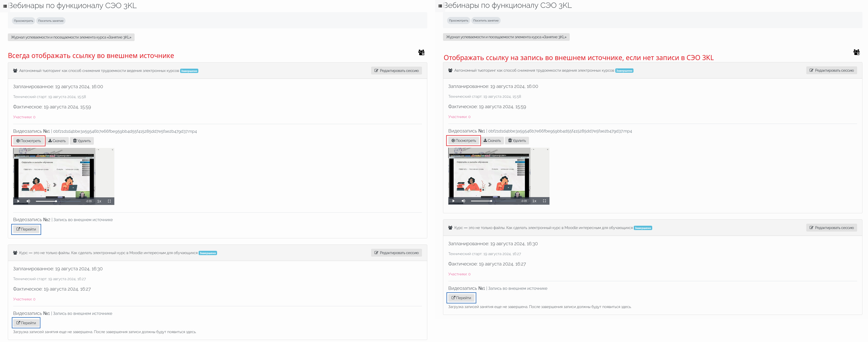Click the group members icon in left panel
868x342 pixels.
[421, 53]
